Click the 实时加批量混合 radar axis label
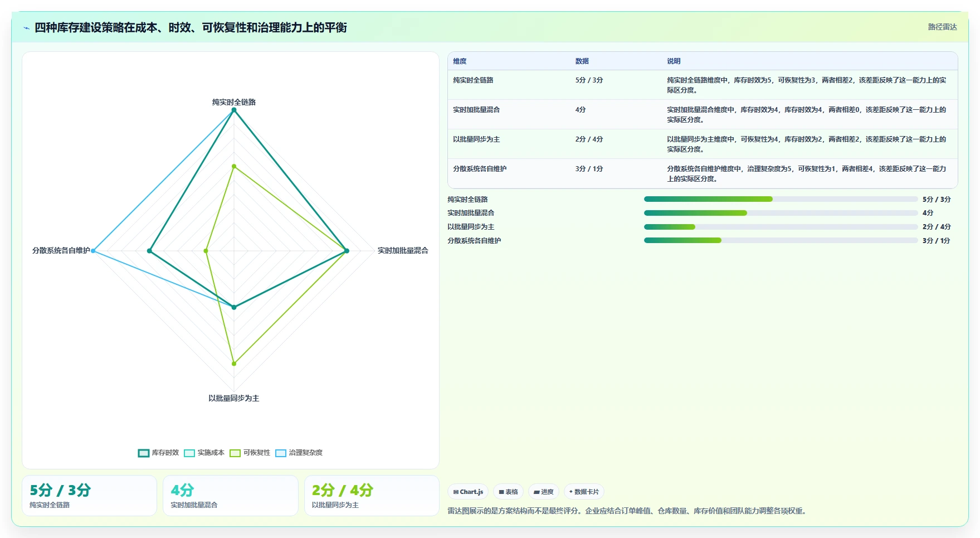980x538 pixels. tap(403, 250)
